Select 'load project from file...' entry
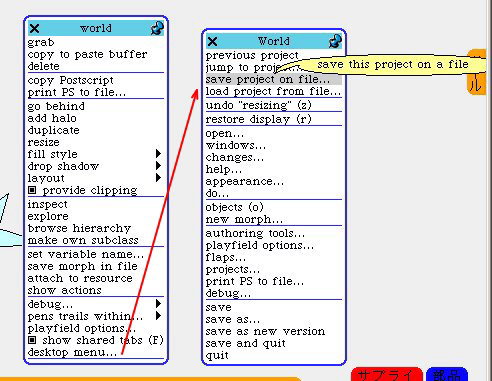This screenshot has height=381, width=492. point(274,91)
